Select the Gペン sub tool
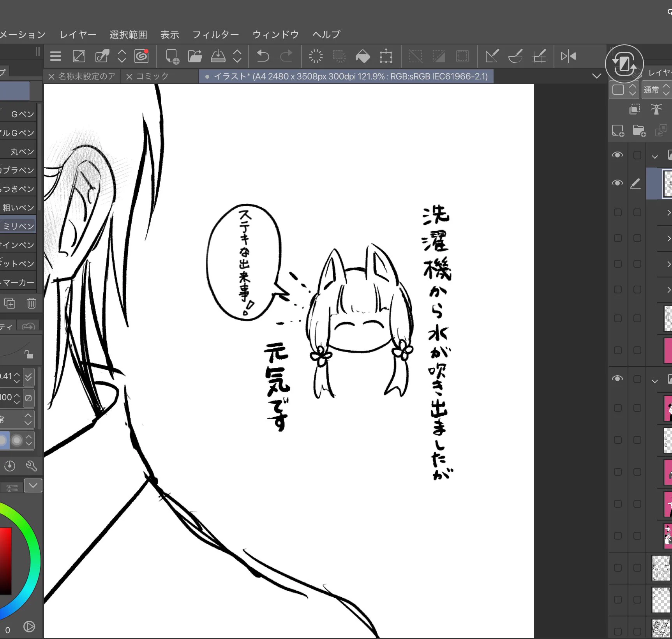Image resolution: width=672 pixels, height=639 pixels. (x=18, y=114)
